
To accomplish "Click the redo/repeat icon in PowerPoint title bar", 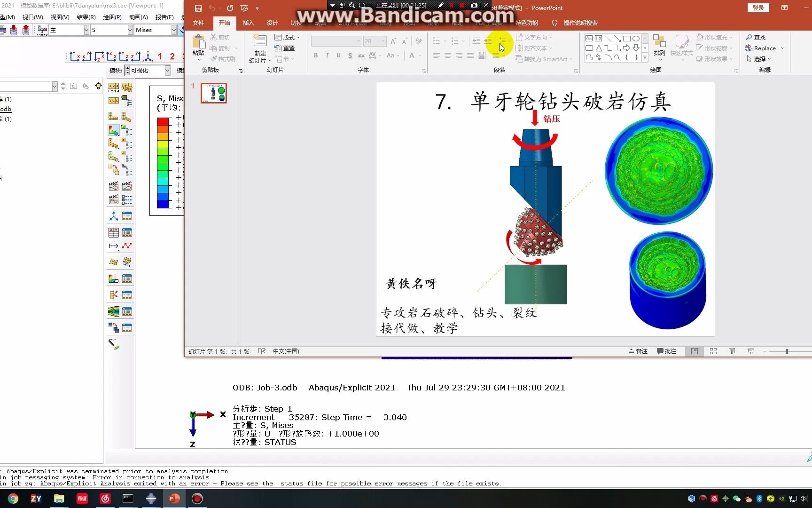I will (230, 8).
